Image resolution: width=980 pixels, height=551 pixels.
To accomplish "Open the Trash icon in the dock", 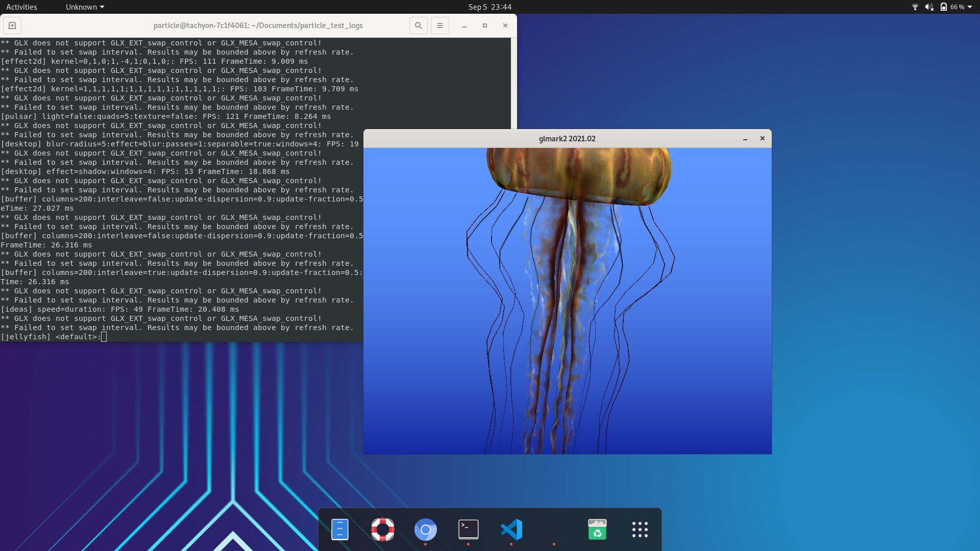I will [x=597, y=530].
